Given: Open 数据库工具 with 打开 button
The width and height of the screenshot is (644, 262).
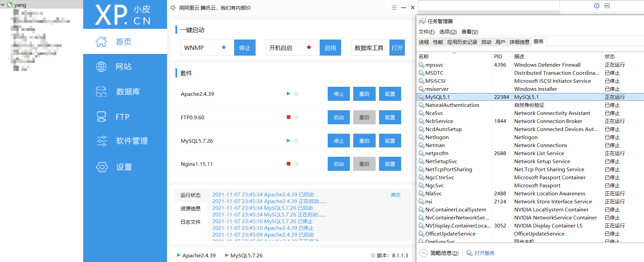Looking at the screenshot, I should click(x=397, y=48).
